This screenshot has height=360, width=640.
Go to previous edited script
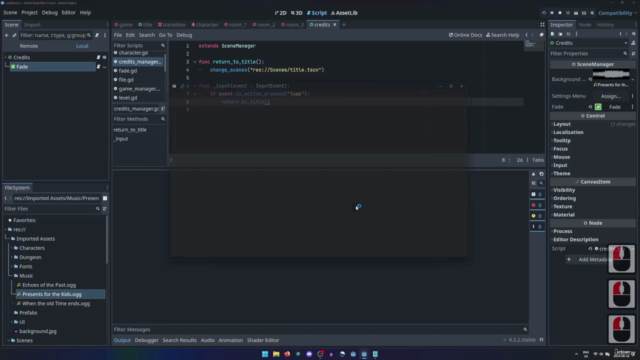click(526, 35)
